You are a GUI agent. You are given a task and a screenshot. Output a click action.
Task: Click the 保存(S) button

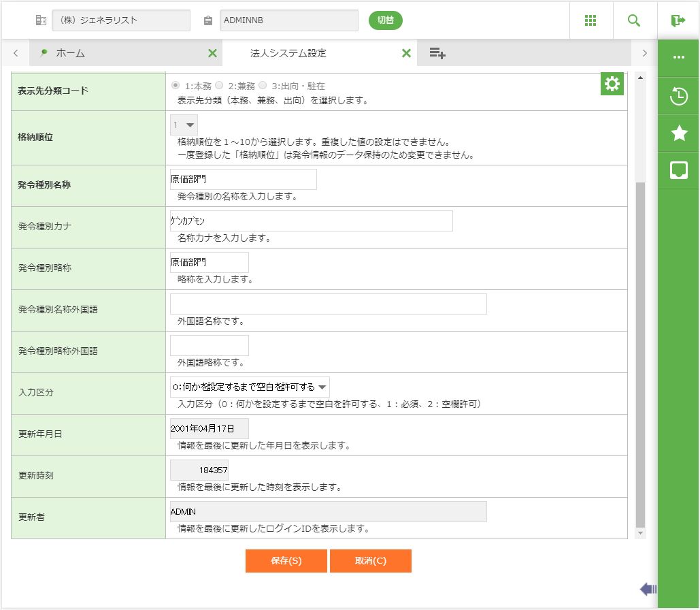286,561
